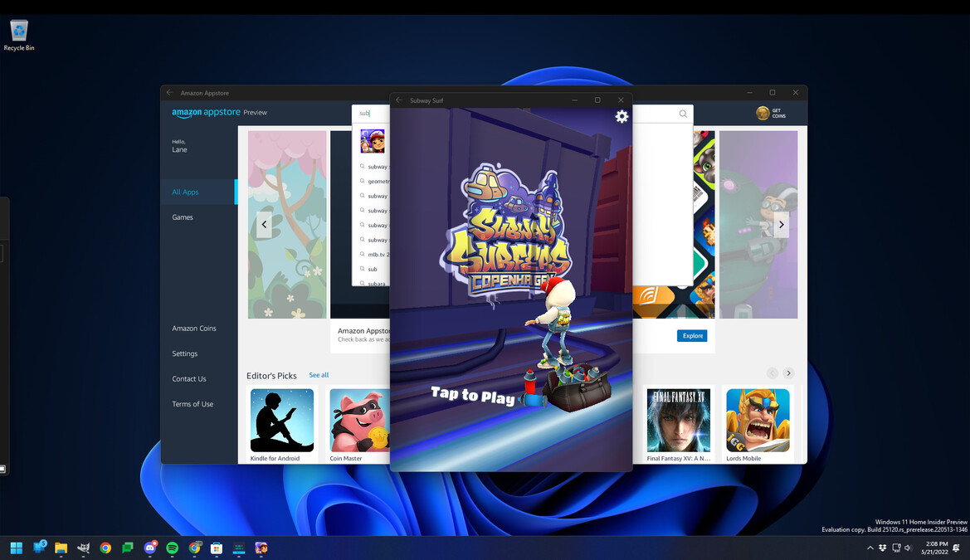Image resolution: width=970 pixels, height=560 pixels.
Task: Open notifications bell in the taskbar
Action: (x=956, y=548)
